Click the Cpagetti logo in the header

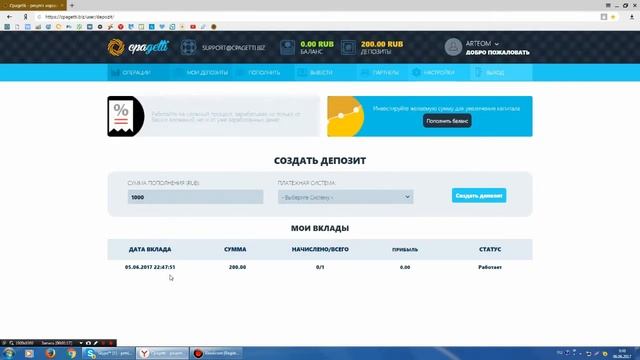coord(138,47)
